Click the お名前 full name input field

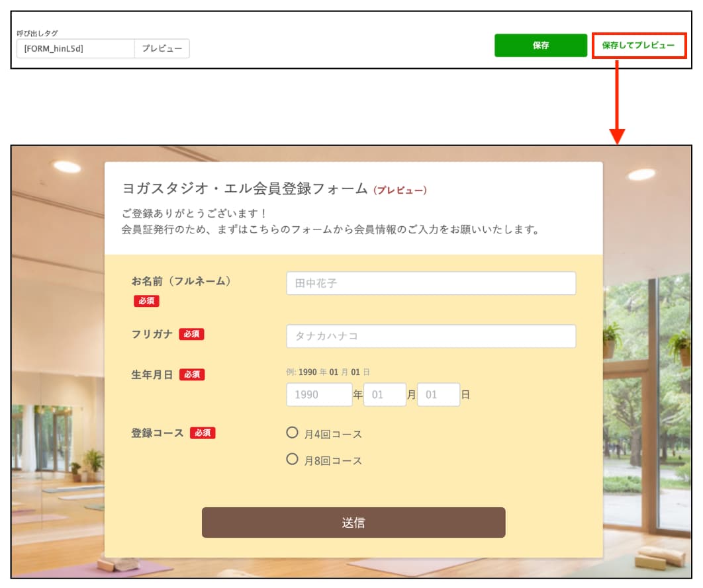[x=432, y=283]
